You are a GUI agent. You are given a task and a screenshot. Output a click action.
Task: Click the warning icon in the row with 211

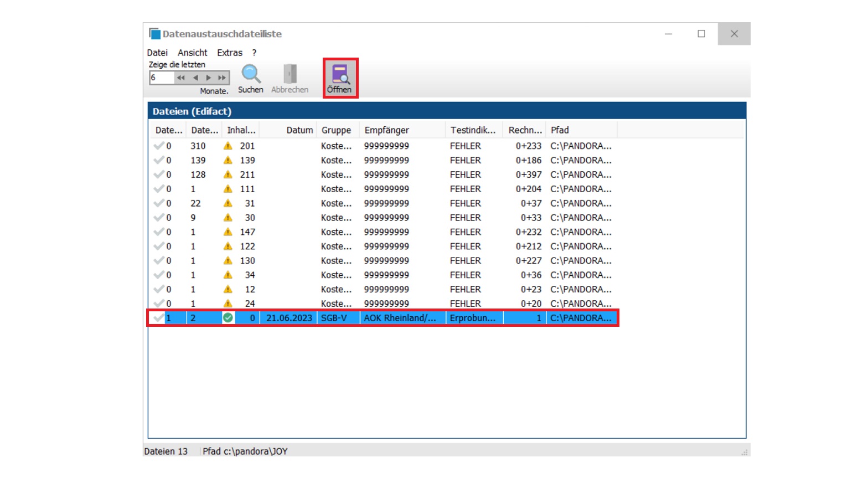[228, 175]
